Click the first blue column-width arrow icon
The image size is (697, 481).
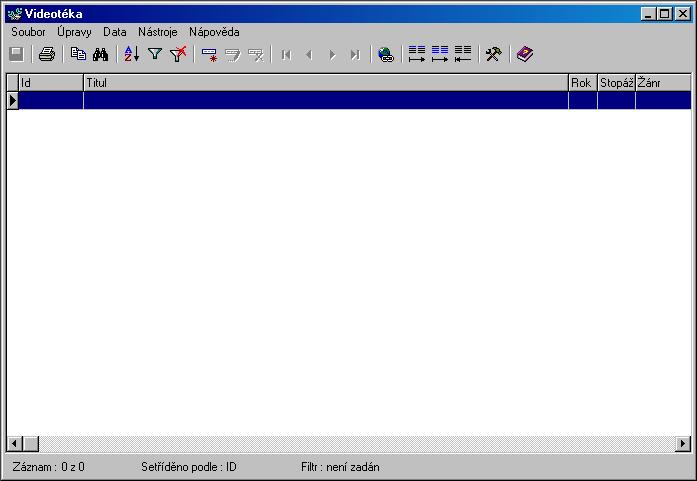(417, 54)
